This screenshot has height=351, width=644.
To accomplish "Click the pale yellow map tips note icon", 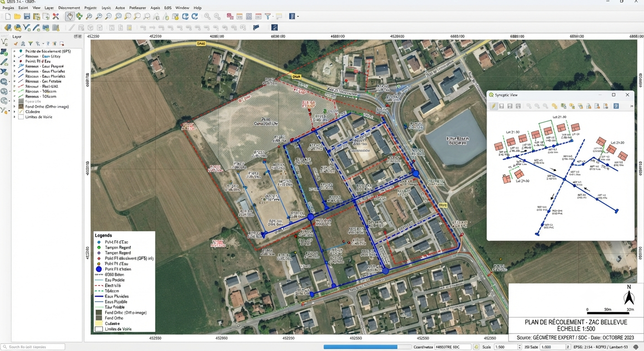I will [279, 16].
